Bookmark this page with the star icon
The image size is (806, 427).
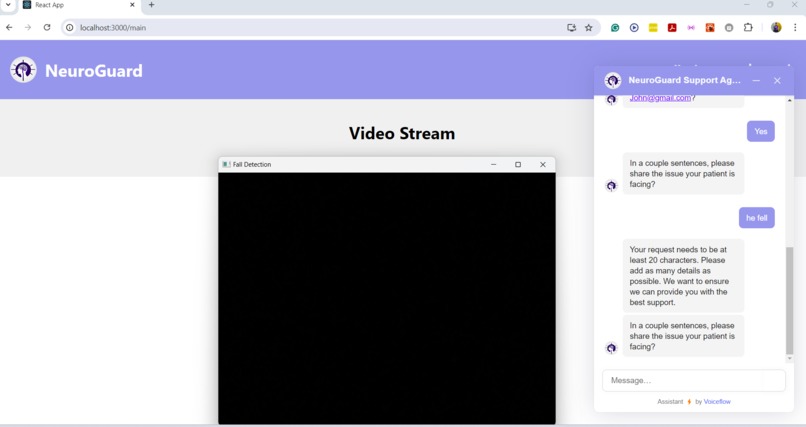589,28
